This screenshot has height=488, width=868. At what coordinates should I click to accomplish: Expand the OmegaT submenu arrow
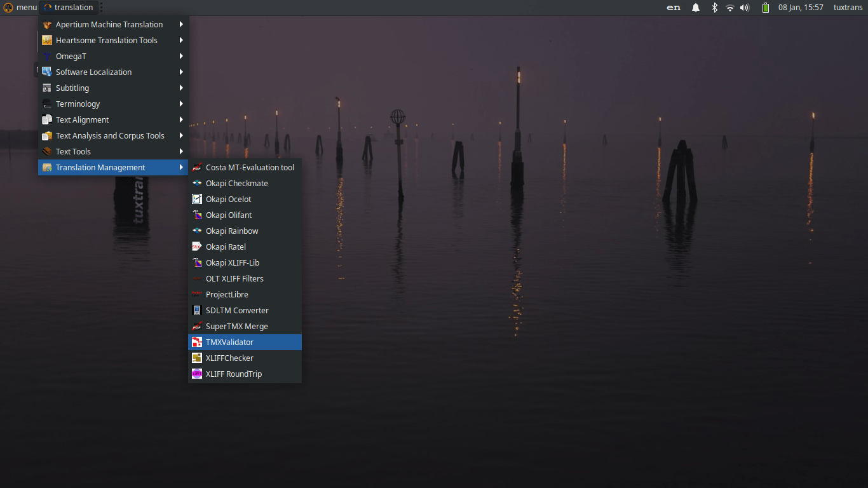(181, 57)
